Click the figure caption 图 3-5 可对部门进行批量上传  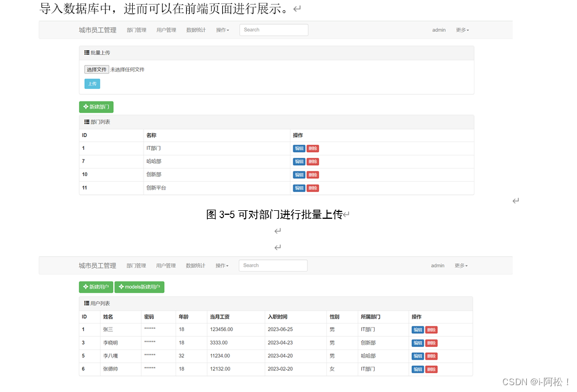(x=275, y=215)
